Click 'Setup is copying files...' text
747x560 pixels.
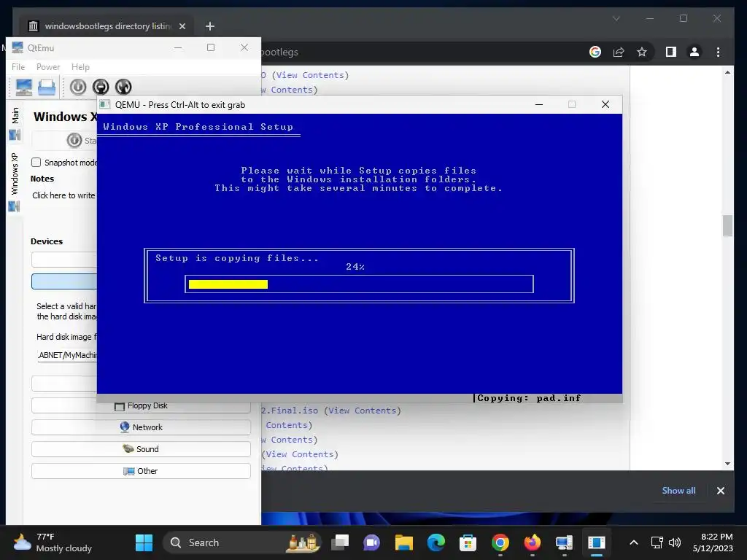(237, 258)
